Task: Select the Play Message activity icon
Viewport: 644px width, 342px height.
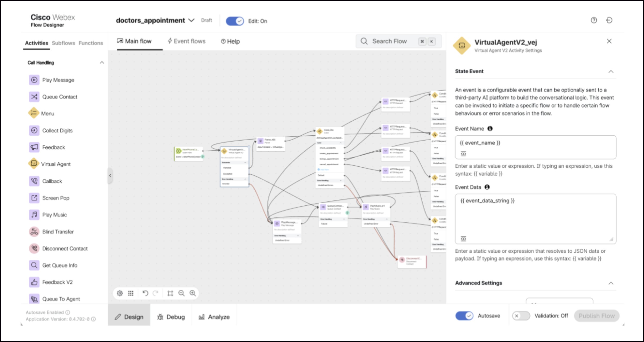Action: coord(34,80)
